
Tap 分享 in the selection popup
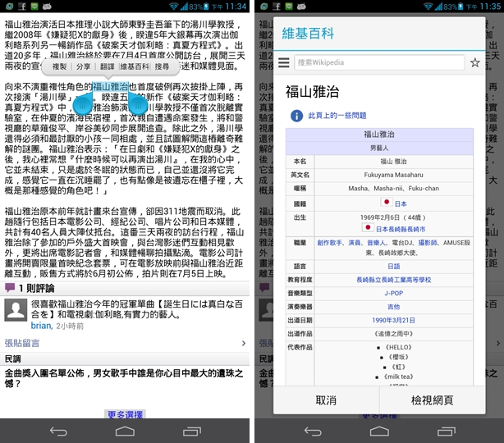click(83, 66)
